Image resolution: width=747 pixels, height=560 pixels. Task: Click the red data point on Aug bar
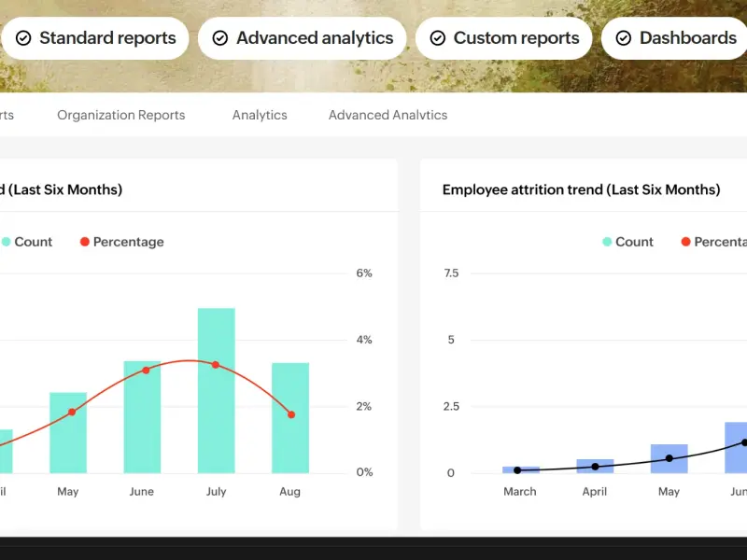point(291,414)
